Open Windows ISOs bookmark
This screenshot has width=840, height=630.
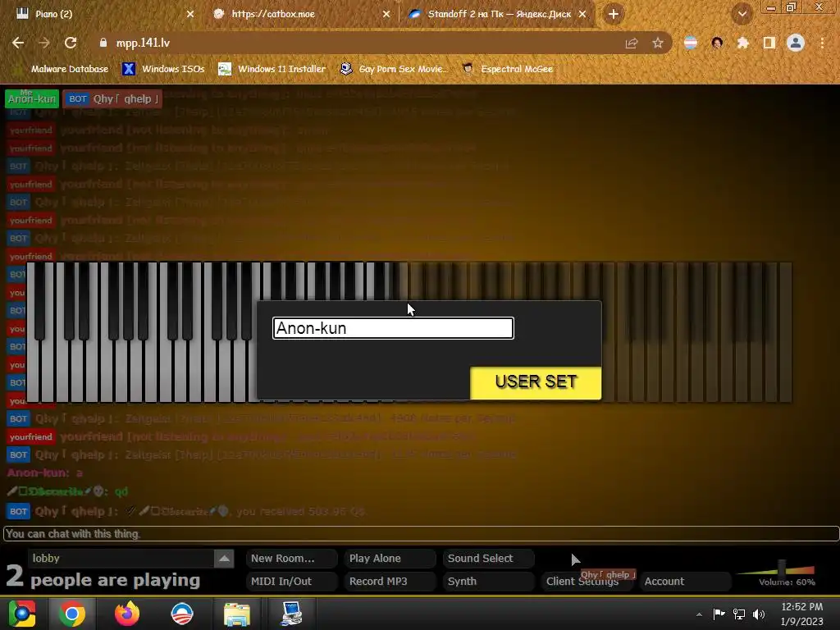pyautogui.click(x=163, y=69)
